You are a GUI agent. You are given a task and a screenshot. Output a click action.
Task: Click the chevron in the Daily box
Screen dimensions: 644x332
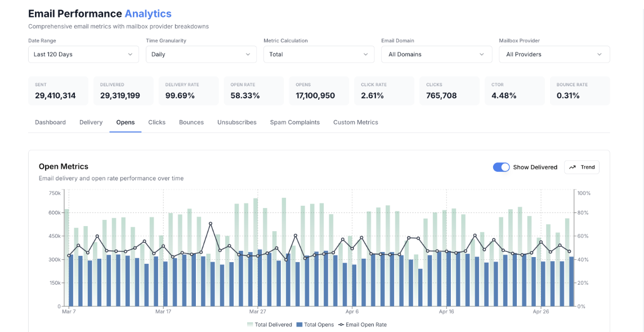(x=248, y=54)
